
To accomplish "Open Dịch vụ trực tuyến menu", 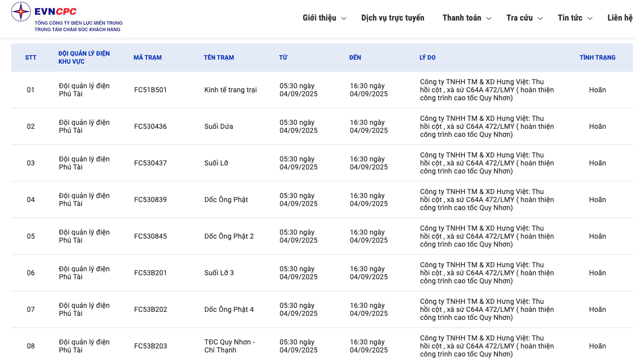I will (393, 18).
